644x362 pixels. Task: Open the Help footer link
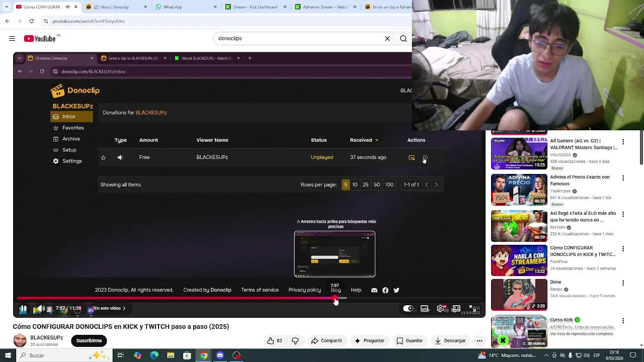356,290
